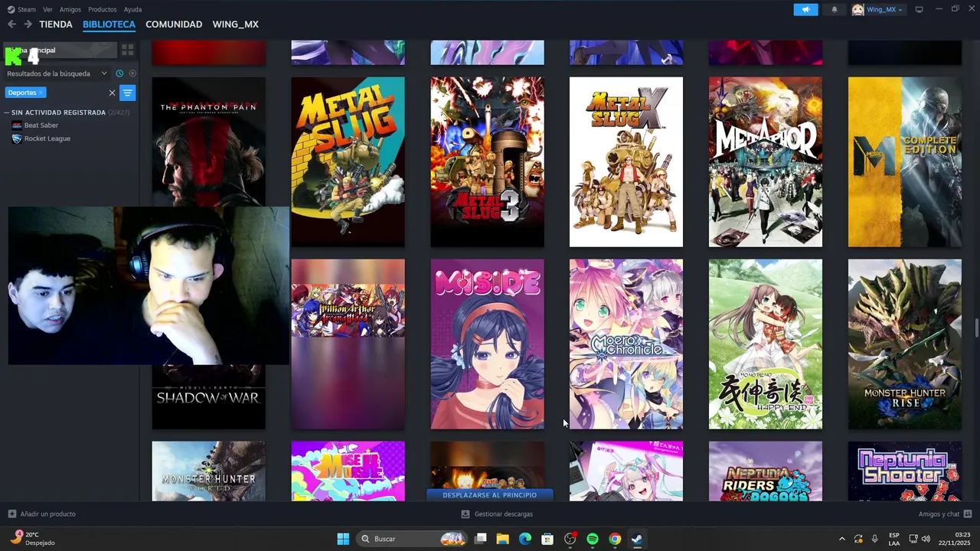The width and height of the screenshot is (980, 551).
Task: Click Gestionar descargas link
Action: (504, 514)
